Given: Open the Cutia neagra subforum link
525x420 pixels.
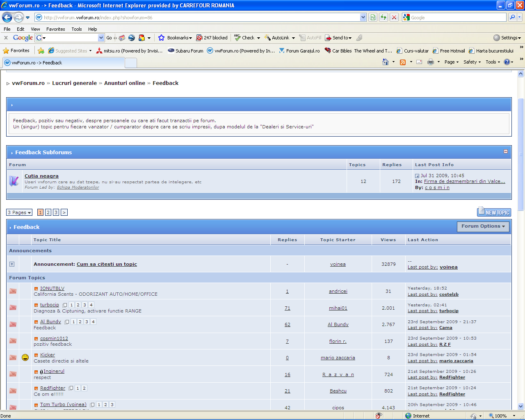Looking at the screenshot, I should click(41, 176).
